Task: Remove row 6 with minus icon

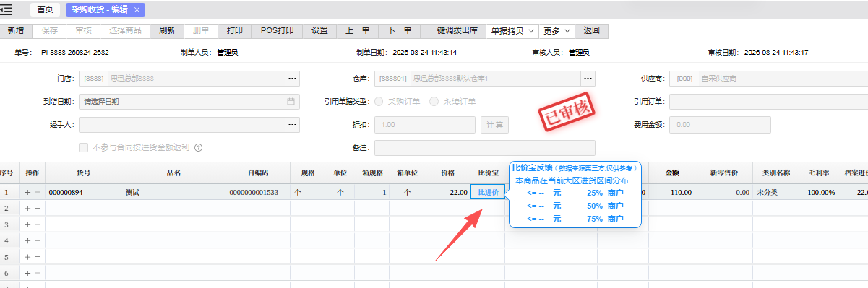Action: point(38,273)
